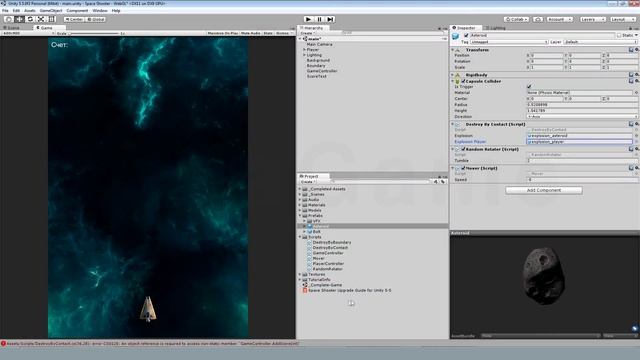Open Capsule Collider component gear settings
The width and height of the screenshot is (640, 360).
tap(636, 81)
